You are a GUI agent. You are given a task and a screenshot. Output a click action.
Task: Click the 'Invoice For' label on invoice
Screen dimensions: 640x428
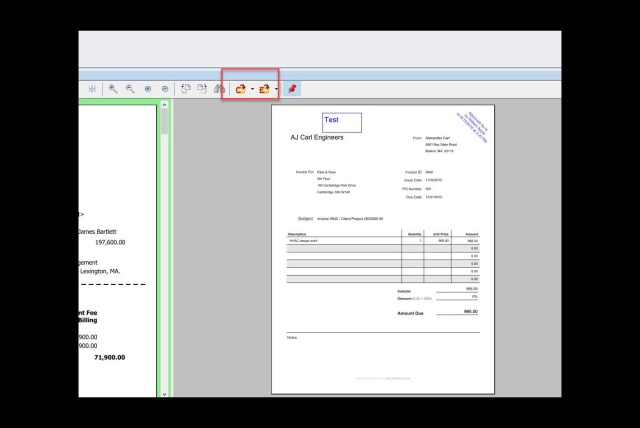tap(304, 172)
